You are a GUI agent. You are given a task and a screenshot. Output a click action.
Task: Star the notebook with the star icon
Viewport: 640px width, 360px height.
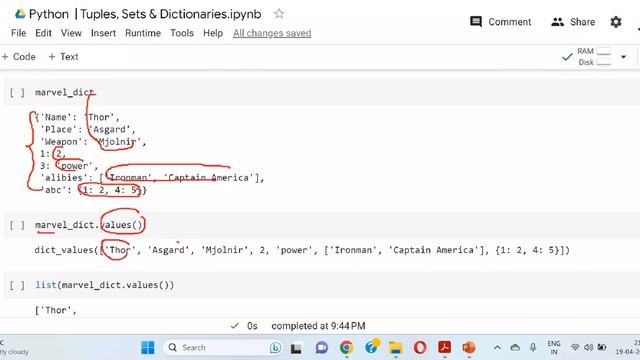click(x=279, y=14)
